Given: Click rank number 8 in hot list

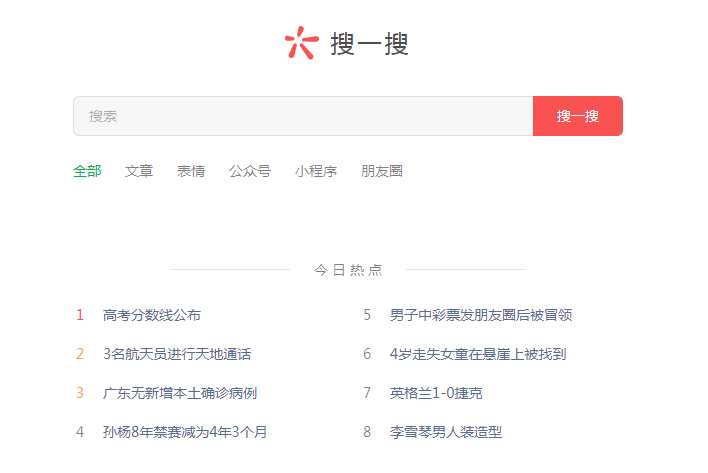Looking at the screenshot, I should click(x=367, y=432).
